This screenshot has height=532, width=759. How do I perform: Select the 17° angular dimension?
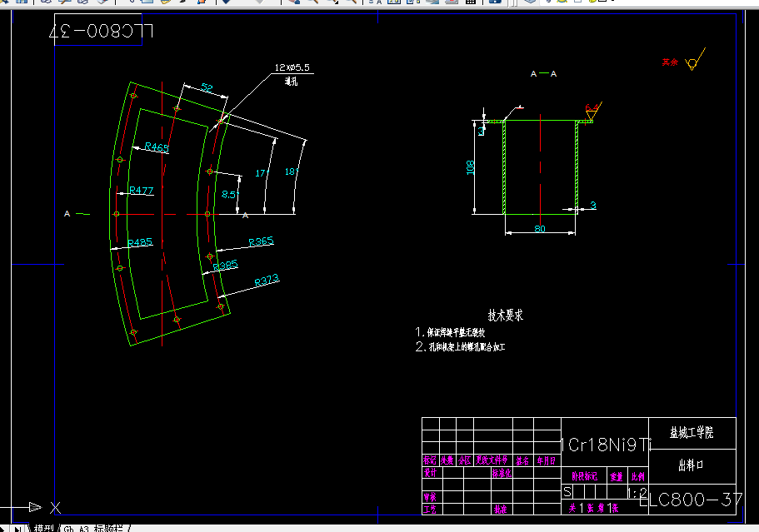262,173
